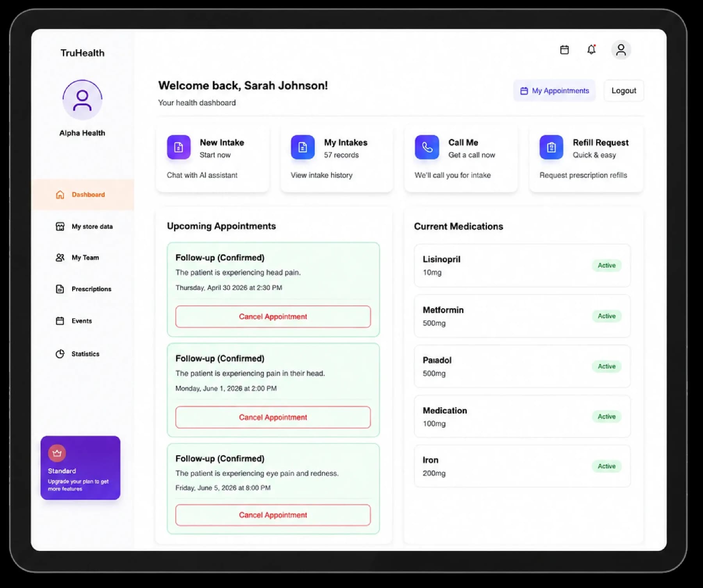The width and height of the screenshot is (703, 588).
Task: Click the TruHealth logo text
Action: coord(82,53)
